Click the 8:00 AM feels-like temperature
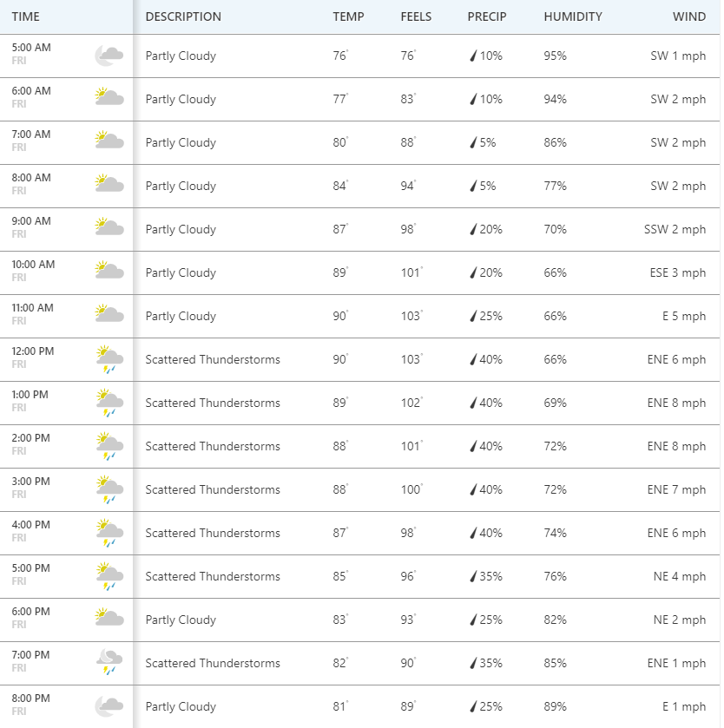724x728 pixels. pos(408,186)
